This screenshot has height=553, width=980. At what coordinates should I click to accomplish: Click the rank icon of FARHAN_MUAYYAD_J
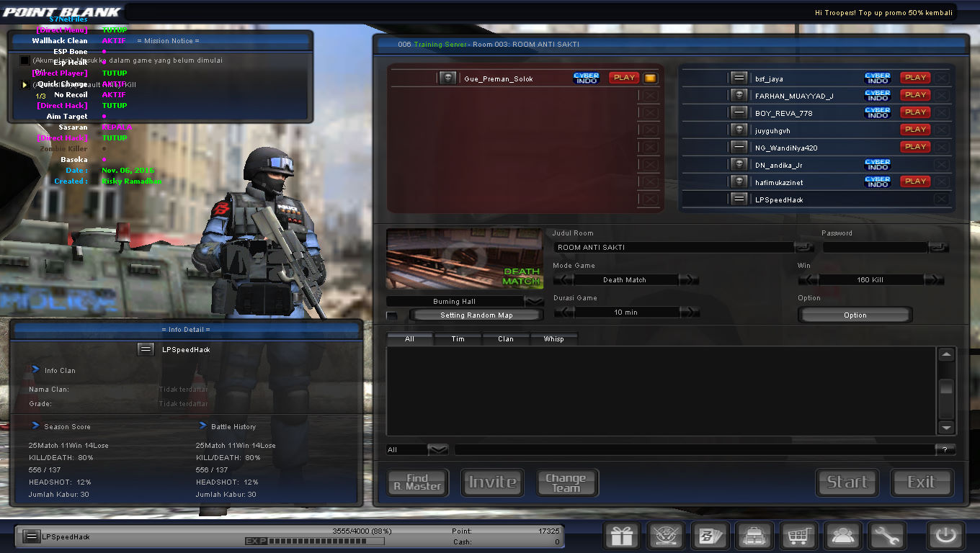pyautogui.click(x=738, y=95)
